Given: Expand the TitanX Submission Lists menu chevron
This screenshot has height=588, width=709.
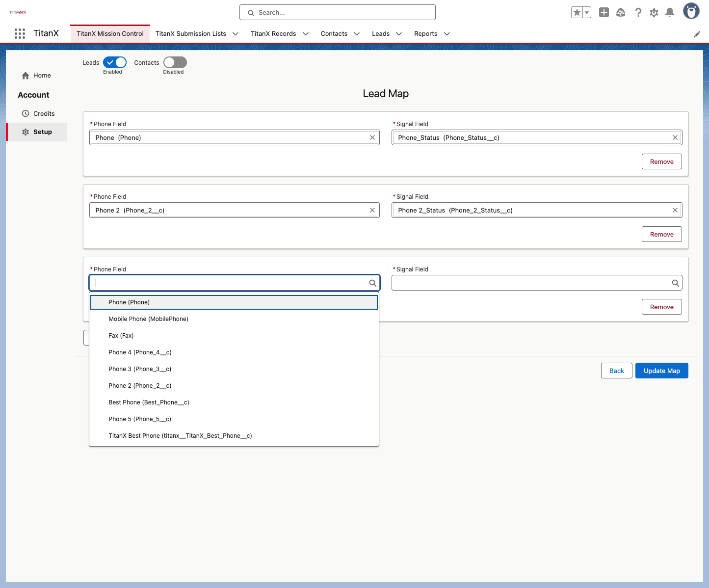Looking at the screenshot, I should (236, 34).
